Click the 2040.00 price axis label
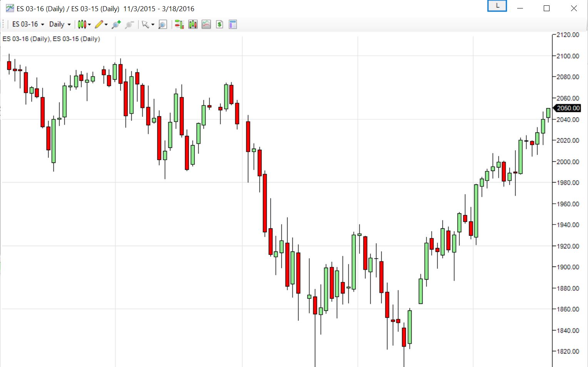The image size is (588, 367). pos(568,119)
